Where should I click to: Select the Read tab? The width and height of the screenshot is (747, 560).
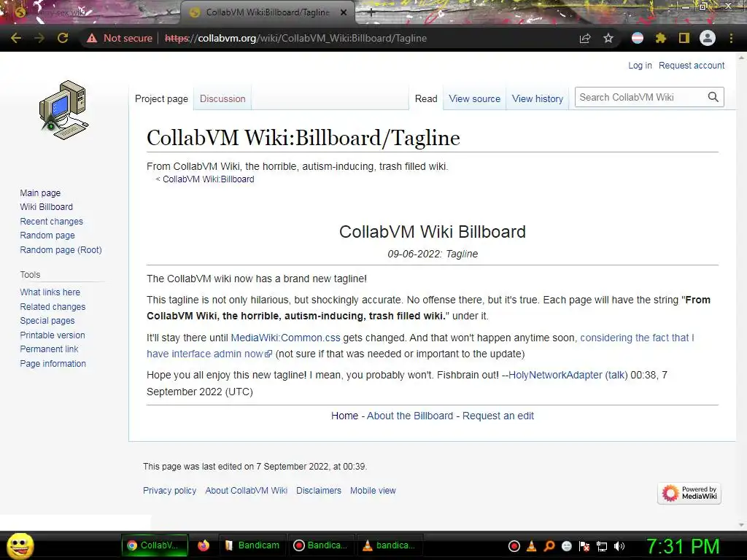tap(426, 98)
